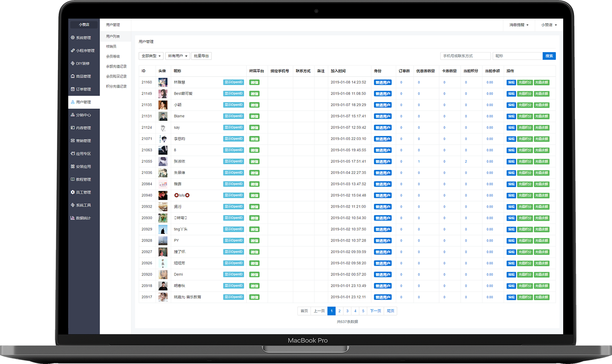612x364 pixels.
Task: Select 会员等级 in the submenu
Action: tap(113, 56)
